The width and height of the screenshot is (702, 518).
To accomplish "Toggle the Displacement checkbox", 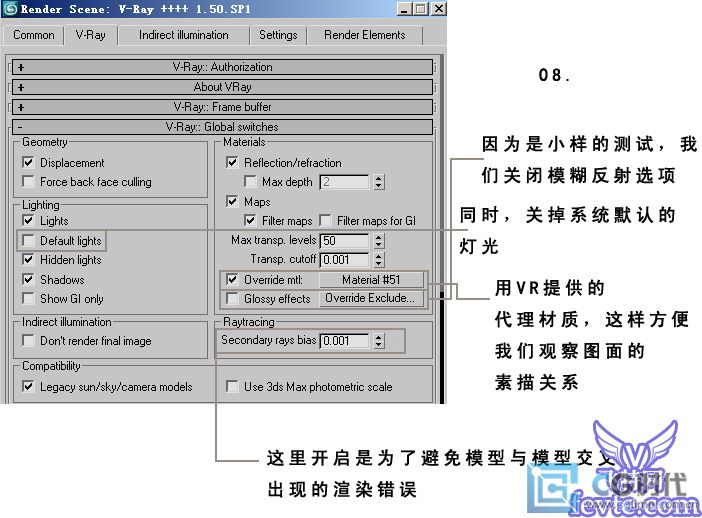I will 28,162.
